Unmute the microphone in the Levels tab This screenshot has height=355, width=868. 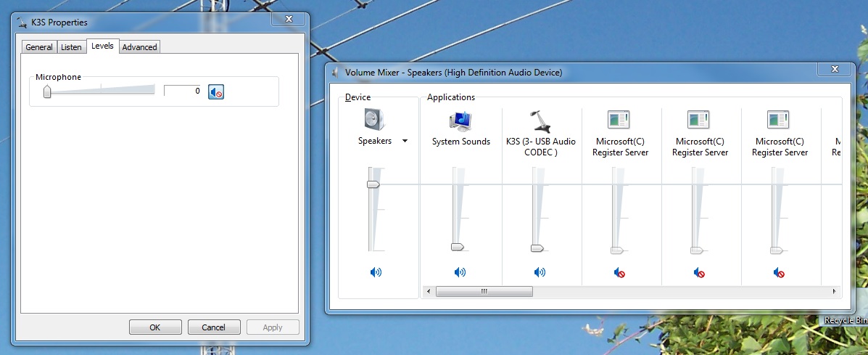point(216,91)
